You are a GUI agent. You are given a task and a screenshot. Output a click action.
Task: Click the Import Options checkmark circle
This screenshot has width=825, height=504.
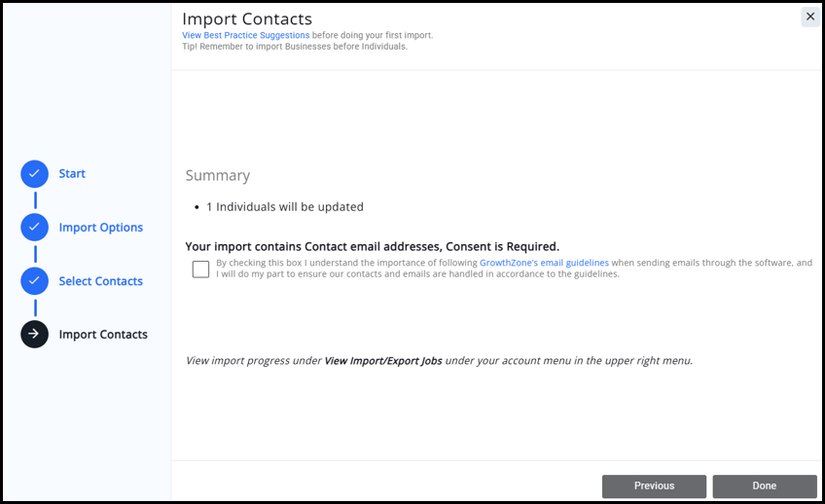34,228
